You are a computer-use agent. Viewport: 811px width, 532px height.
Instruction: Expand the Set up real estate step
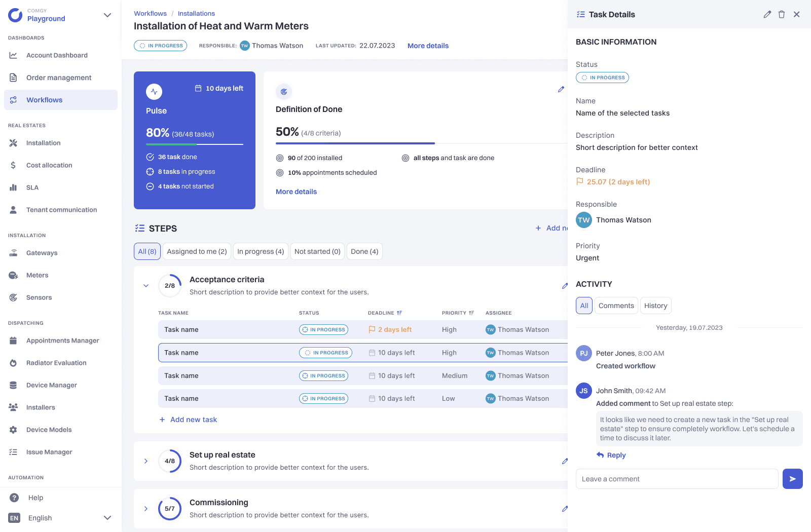click(x=146, y=461)
